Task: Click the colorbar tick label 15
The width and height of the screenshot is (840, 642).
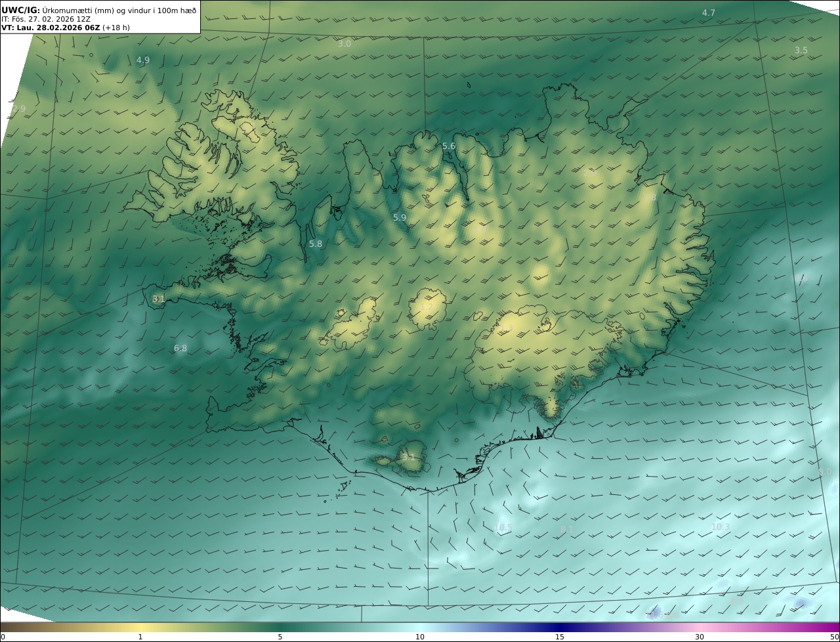Action: pyautogui.click(x=560, y=637)
